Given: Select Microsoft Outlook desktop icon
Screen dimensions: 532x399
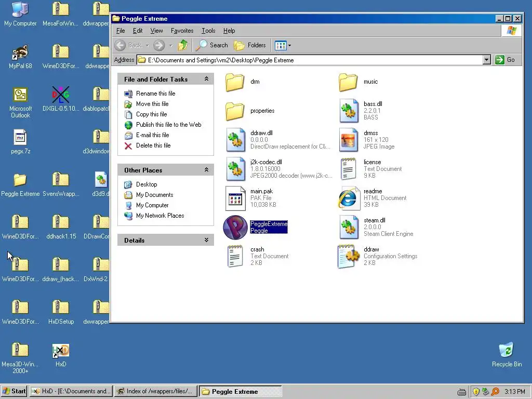Looking at the screenshot, I should pyautogui.click(x=20, y=102).
